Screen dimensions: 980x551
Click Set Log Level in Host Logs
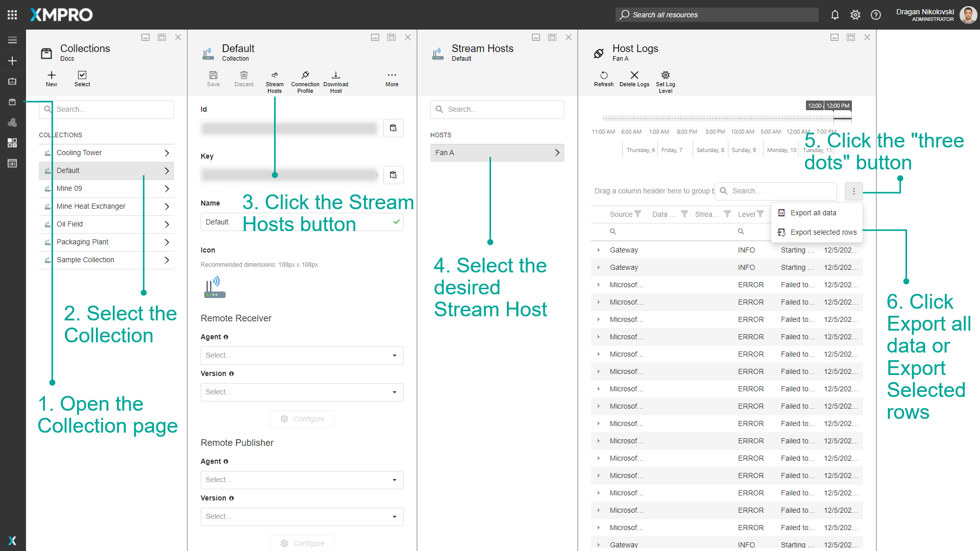pyautogui.click(x=666, y=82)
